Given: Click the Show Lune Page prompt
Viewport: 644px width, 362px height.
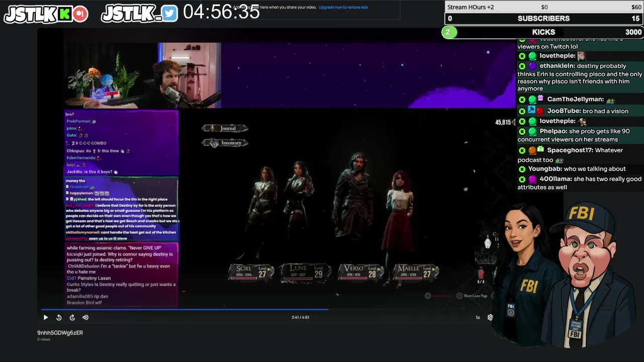Looking at the screenshot, I should [x=472, y=296].
